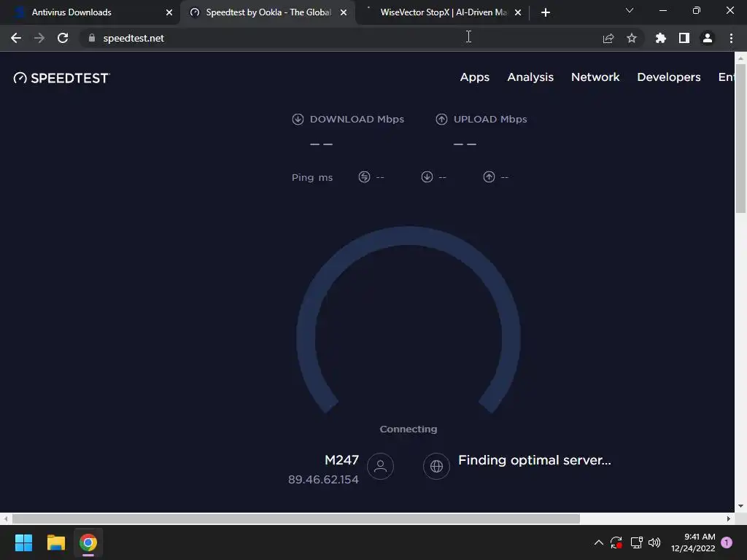The height and width of the screenshot is (560, 747).
Task: Open the Analysis menu
Action: [530, 77]
